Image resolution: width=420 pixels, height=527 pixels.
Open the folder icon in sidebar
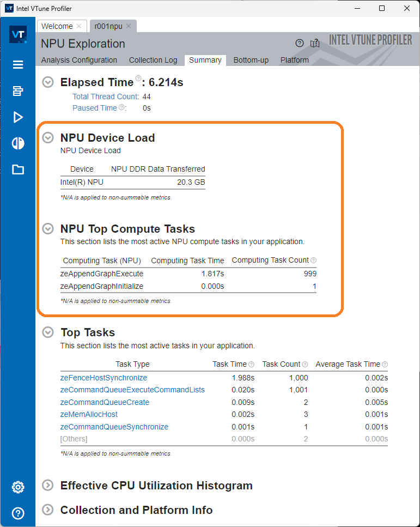point(18,169)
